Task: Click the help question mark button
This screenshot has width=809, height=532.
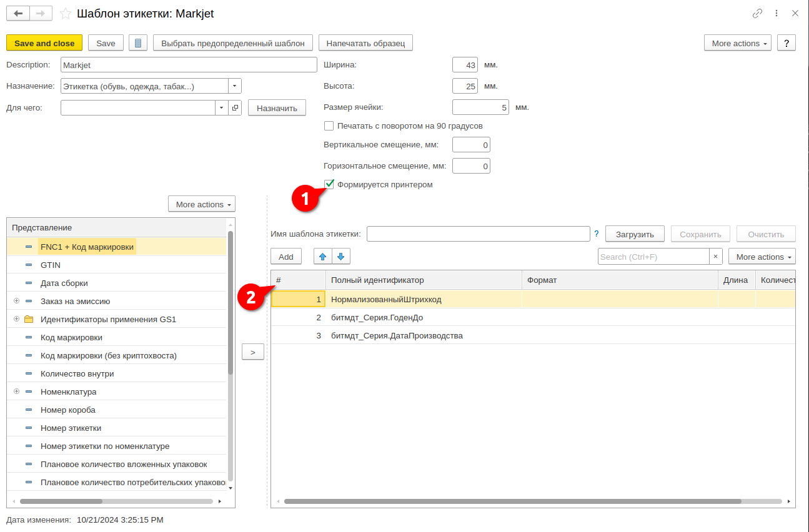Action: click(786, 43)
